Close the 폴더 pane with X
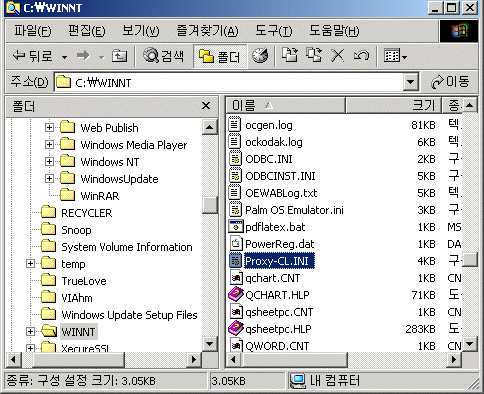This screenshot has height=394, width=484. 206,106
